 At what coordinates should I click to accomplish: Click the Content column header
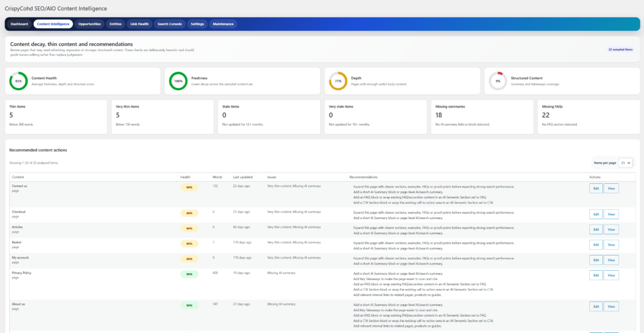click(18, 177)
